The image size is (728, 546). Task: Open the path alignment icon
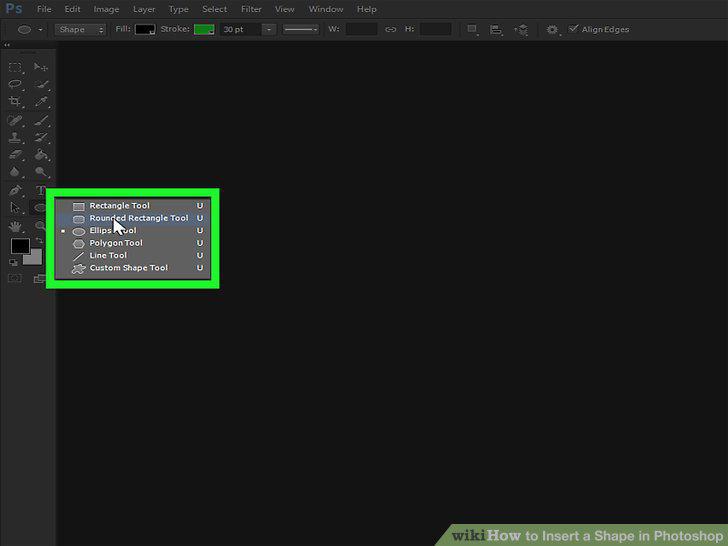pyautogui.click(x=496, y=30)
